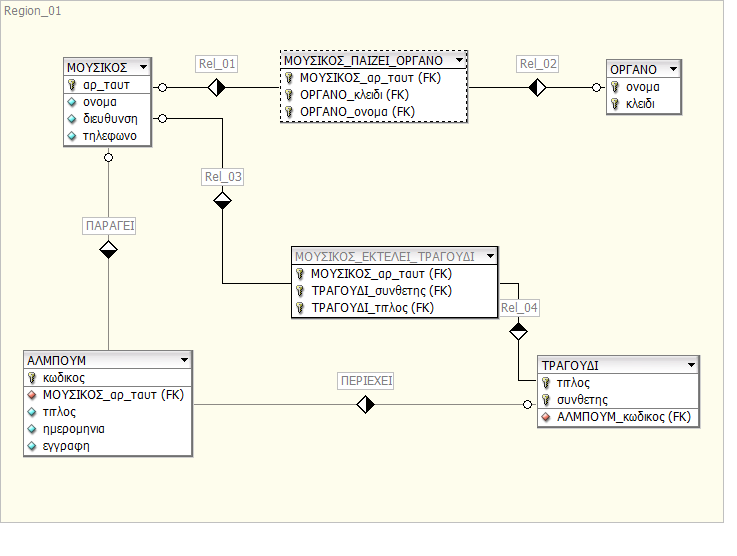Image resolution: width=737 pixels, height=556 pixels.
Task: Select the ΤΡΑΓΟΥΔΙ_τιτλος (FK) column text
Action: pyautogui.click(x=373, y=308)
